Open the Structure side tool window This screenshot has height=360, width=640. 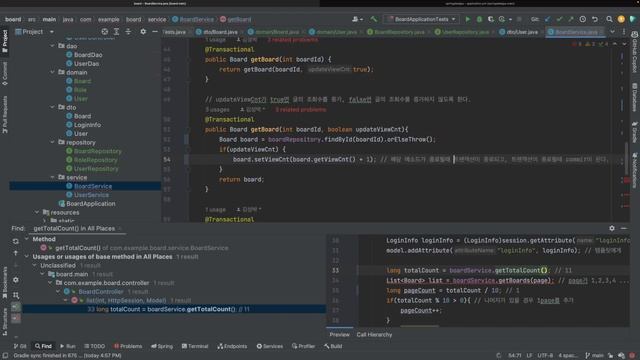(x=5, y=322)
